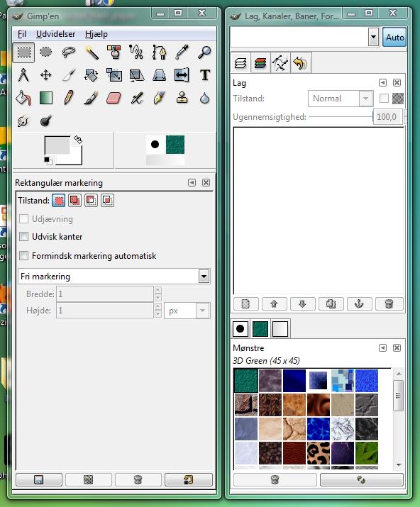Viewport: 420px width, 507px height.
Task: Switch to the Gradients tab
Action: coord(280,329)
